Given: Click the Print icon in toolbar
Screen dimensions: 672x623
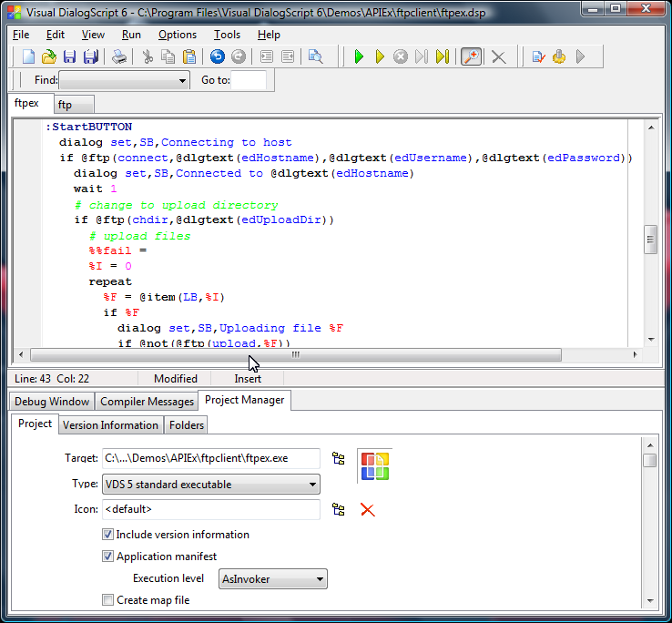Looking at the screenshot, I should click(118, 57).
